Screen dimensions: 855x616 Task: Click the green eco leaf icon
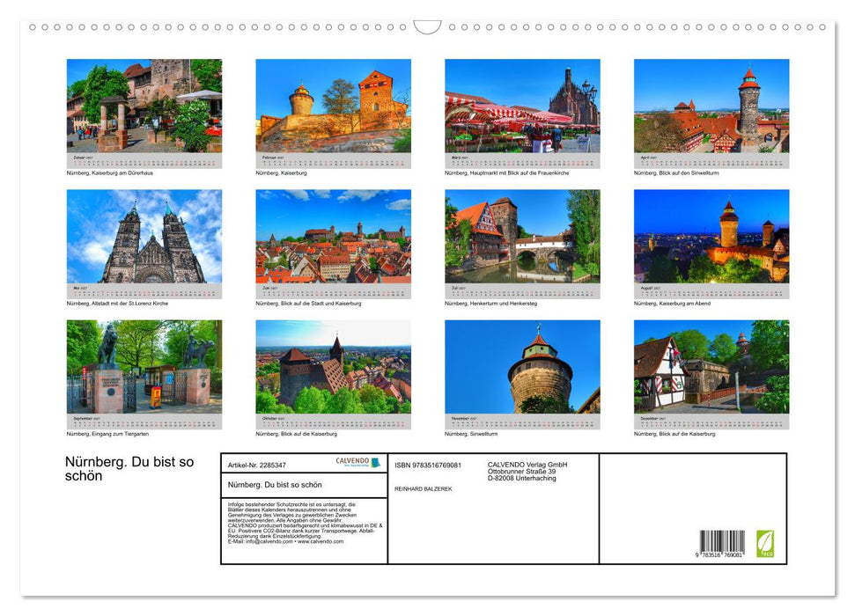[764, 544]
